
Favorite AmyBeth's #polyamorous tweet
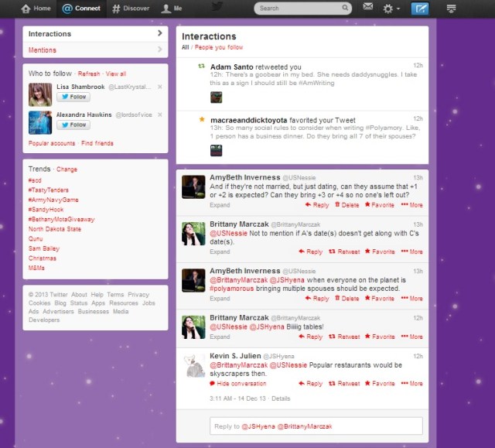pos(380,299)
